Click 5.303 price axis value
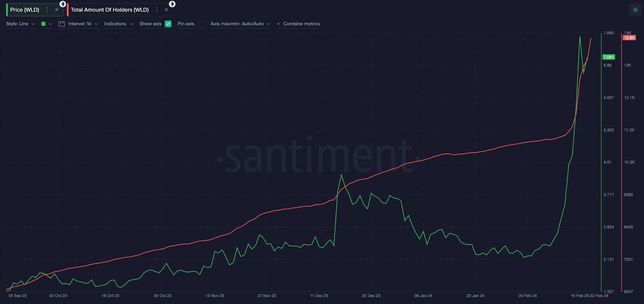Viewport: 644px width, 304px height. (609, 130)
